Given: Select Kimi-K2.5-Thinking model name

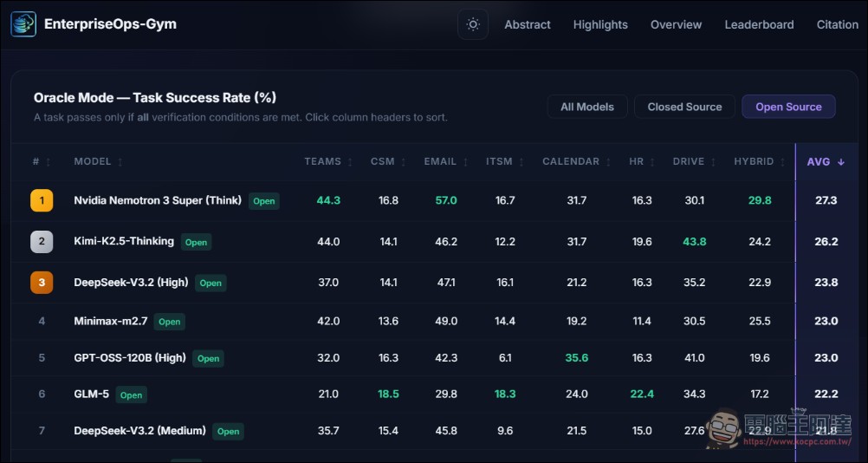Looking at the screenshot, I should point(124,241).
